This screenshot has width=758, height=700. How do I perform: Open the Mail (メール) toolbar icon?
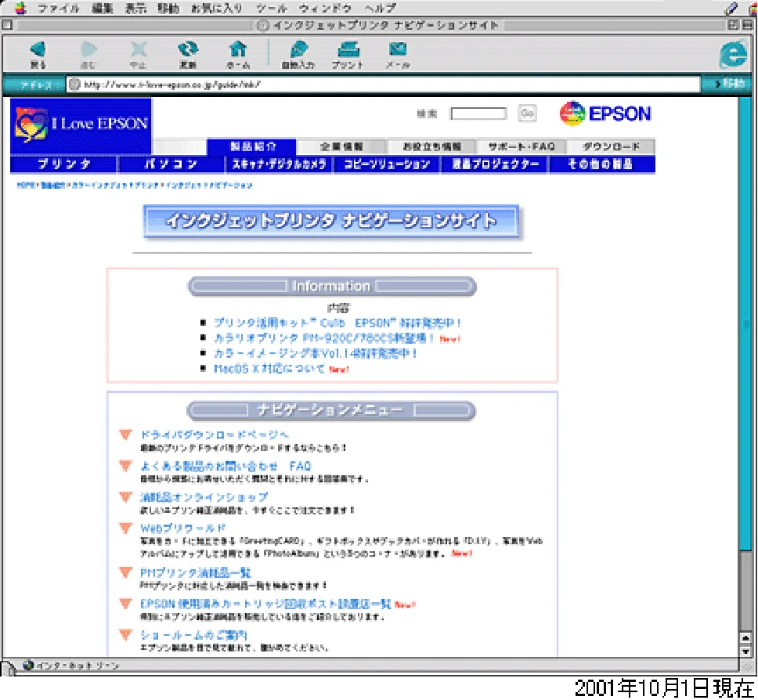[x=398, y=53]
